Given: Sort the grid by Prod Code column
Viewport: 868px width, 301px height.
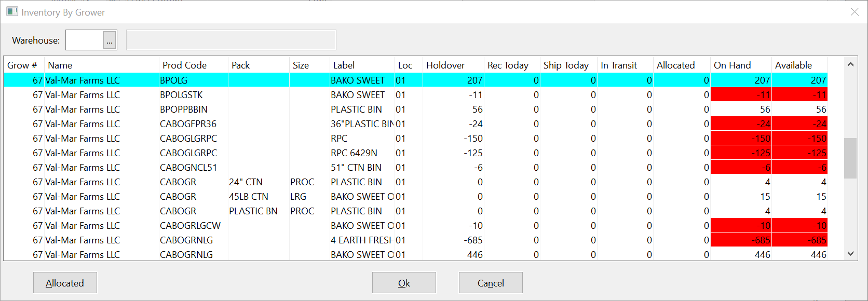Looking at the screenshot, I should click(x=185, y=65).
